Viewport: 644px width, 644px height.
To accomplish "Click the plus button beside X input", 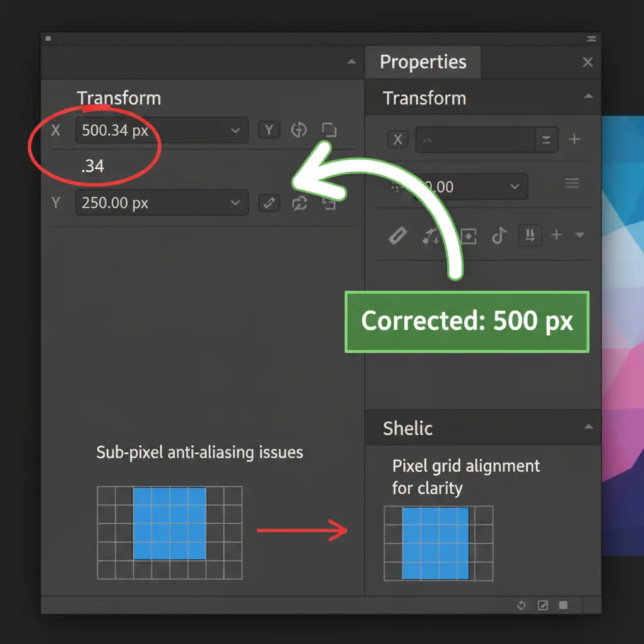I will pyautogui.click(x=574, y=140).
